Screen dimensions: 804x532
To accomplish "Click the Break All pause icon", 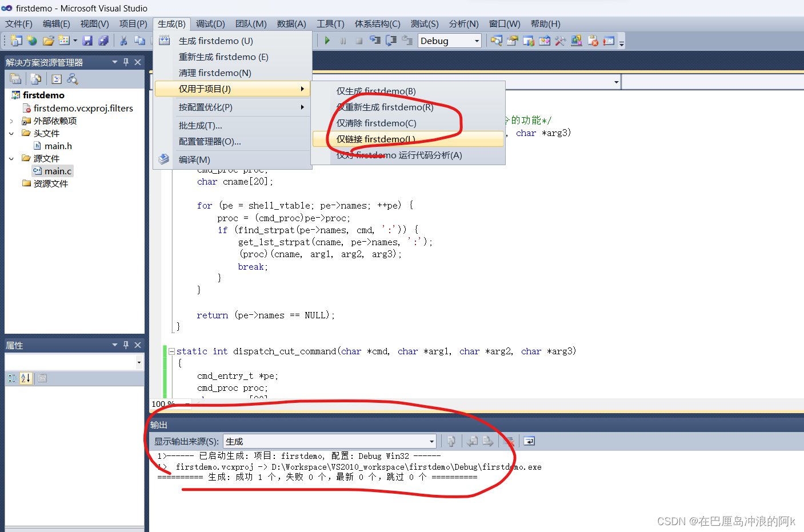I will point(343,41).
